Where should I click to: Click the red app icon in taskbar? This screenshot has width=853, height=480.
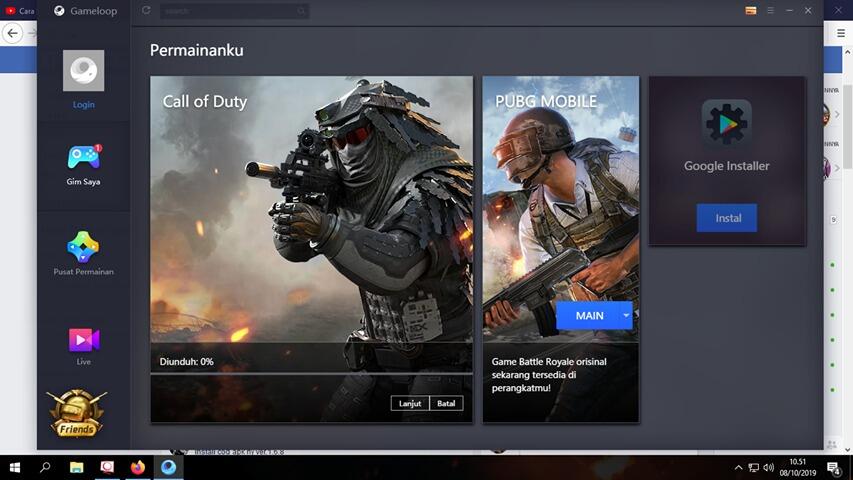point(107,467)
